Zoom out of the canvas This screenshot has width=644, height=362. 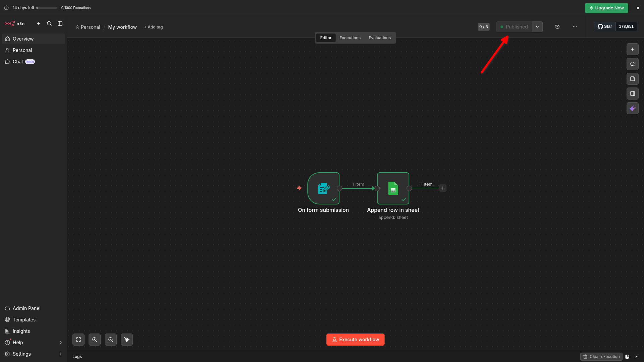point(111,340)
